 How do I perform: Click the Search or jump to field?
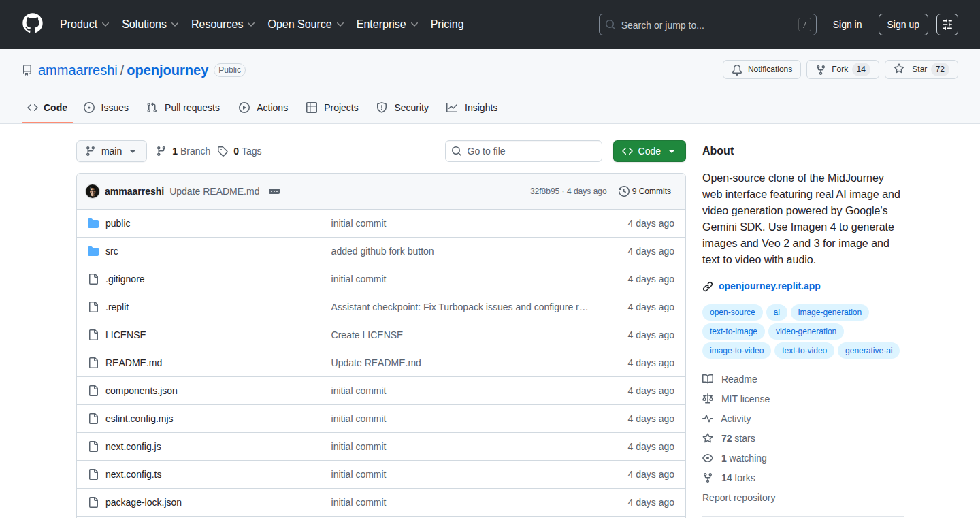708,25
